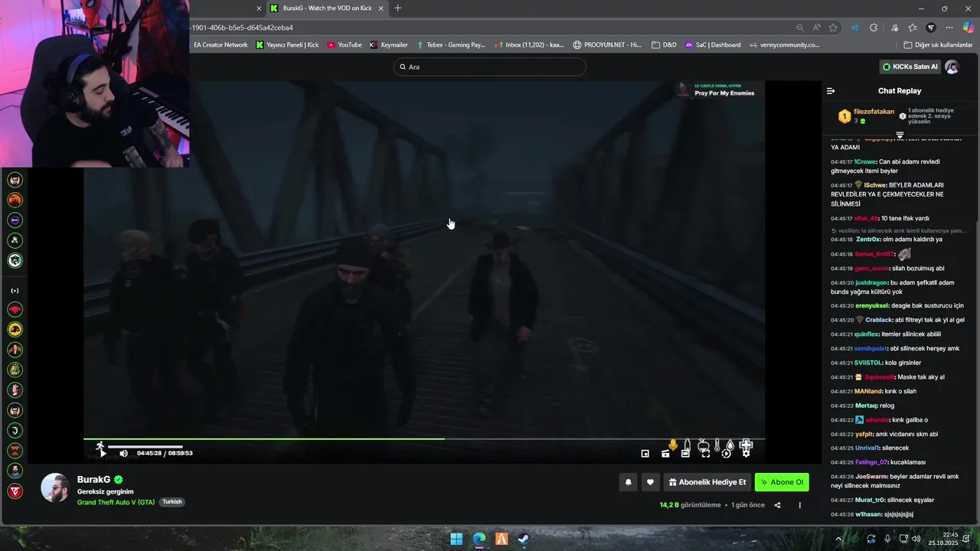Open PROOYUN.NET bookmark
Viewport: 980px width, 551px height.
[607, 45]
